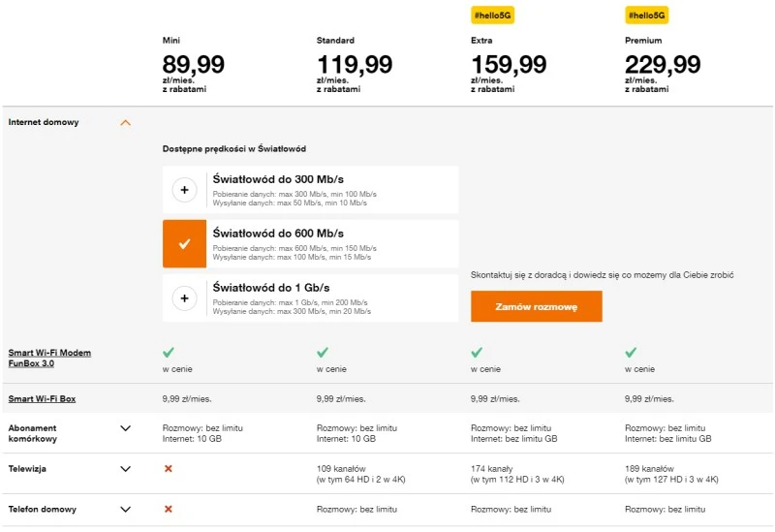
Task: Click the green FunBox checkmark in Mini column
Action: [x=169, y=353]
